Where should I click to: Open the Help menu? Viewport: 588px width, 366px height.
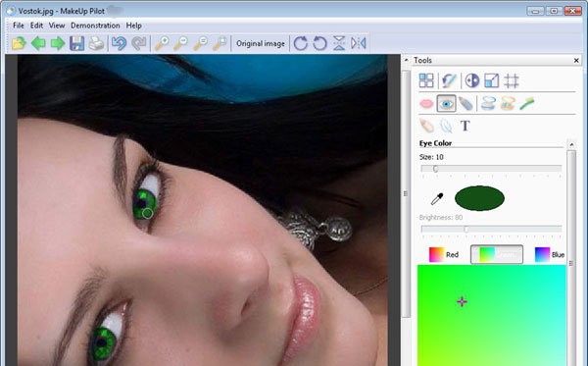click(133, 26)
